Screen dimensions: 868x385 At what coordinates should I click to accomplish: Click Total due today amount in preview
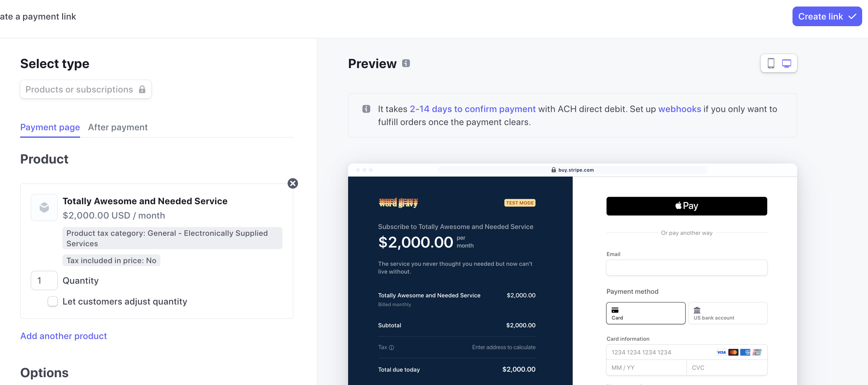point(519,369)
